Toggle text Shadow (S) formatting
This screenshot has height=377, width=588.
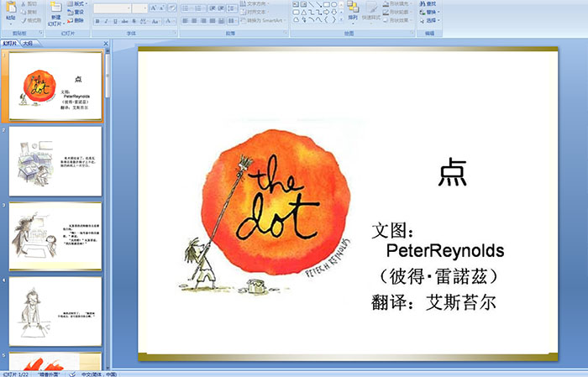[134, 21]
